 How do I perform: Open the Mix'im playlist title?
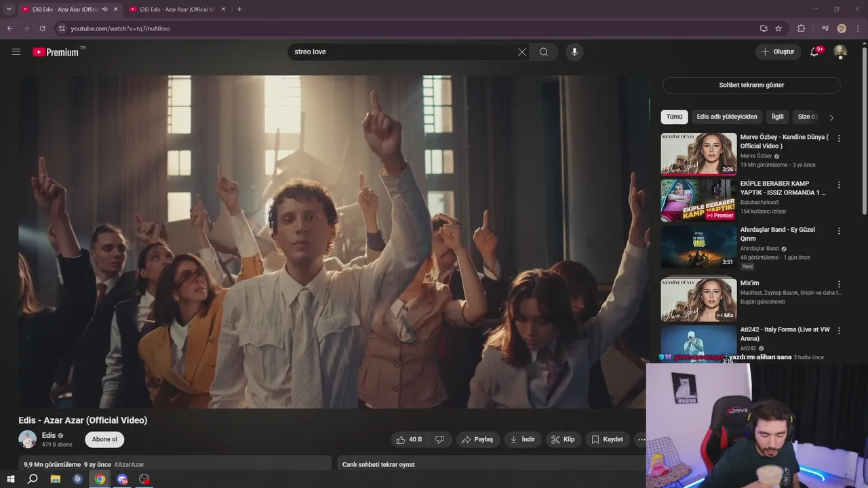pos(750,283)
